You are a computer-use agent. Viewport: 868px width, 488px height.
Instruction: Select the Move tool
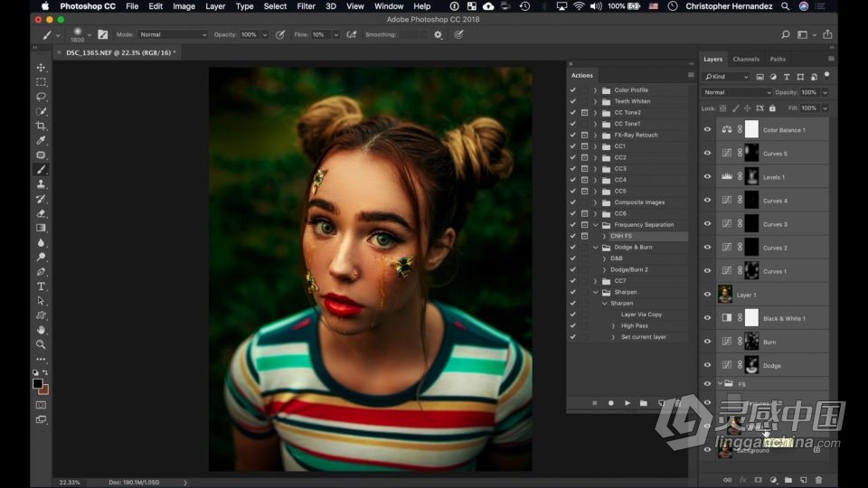pyautogui.click(x=41, y=68)
